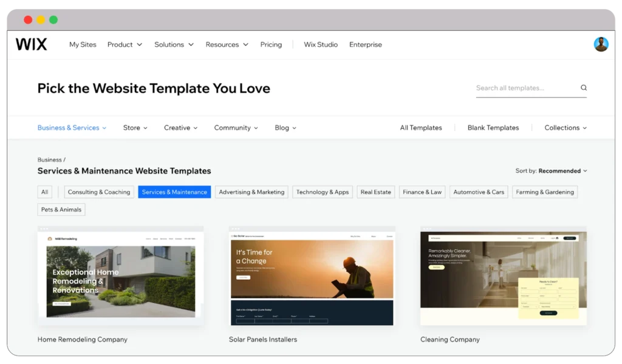Open the Product dropdown

(125, 44)
